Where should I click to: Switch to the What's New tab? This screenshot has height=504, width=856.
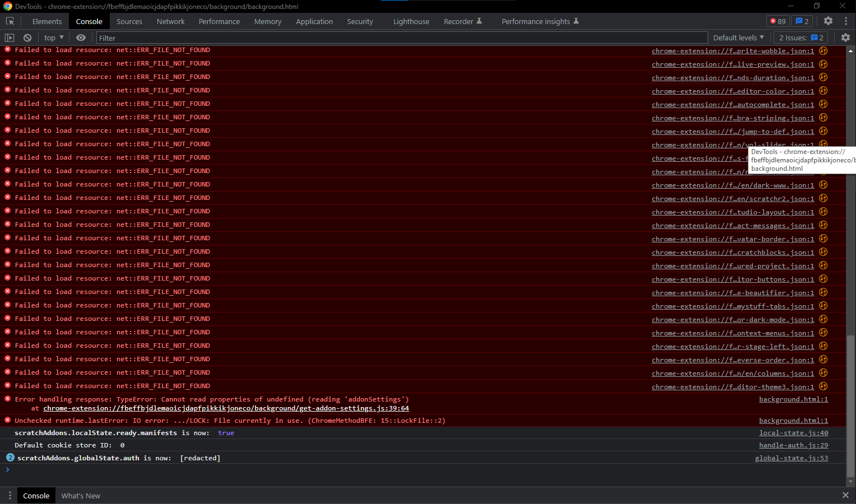pyautogui.click(x=81, y=496)
